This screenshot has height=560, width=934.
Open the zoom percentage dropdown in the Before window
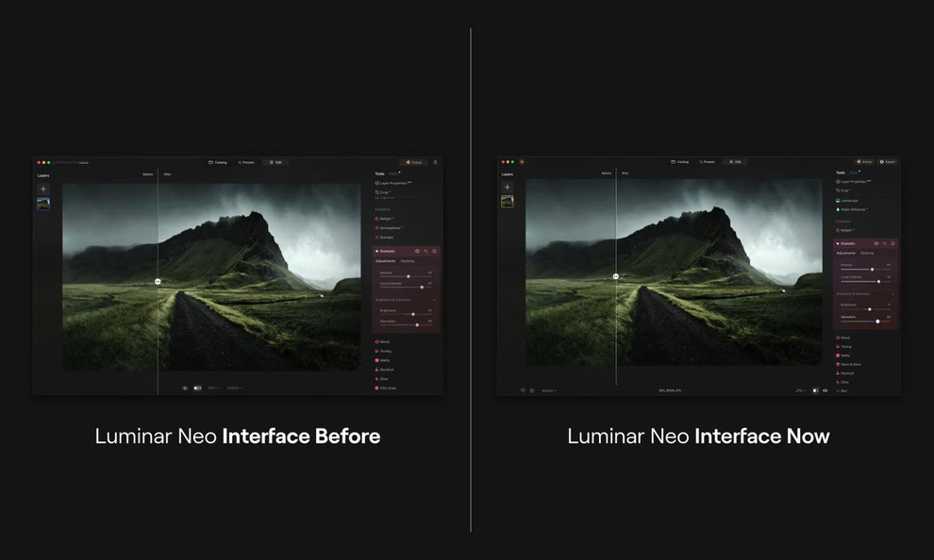pos(212,388)
